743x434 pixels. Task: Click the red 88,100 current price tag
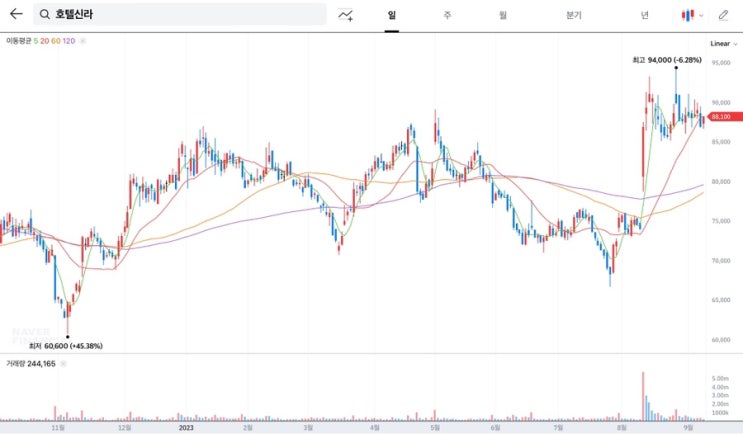point(725,117)
